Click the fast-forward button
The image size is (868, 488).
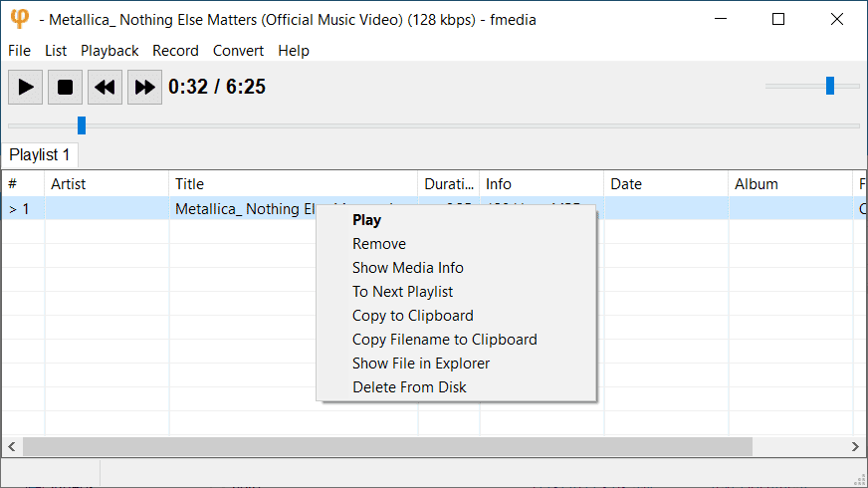click(145, 87)
